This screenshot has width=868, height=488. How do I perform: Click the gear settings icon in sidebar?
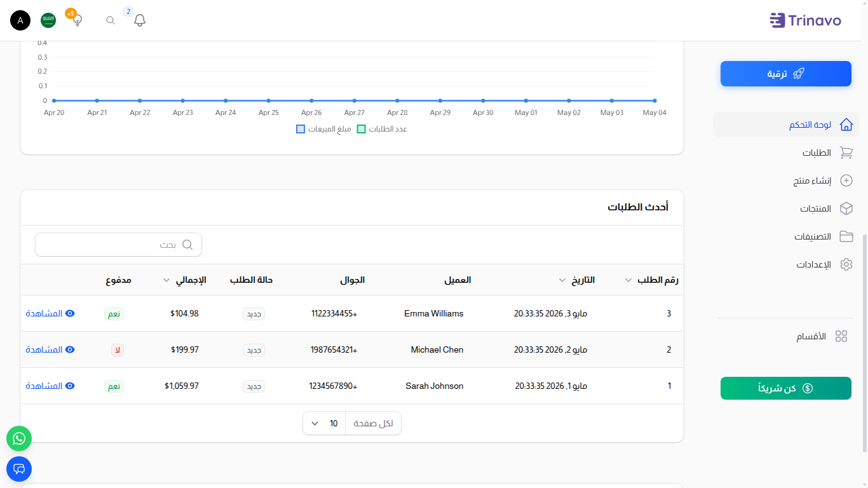846,264
